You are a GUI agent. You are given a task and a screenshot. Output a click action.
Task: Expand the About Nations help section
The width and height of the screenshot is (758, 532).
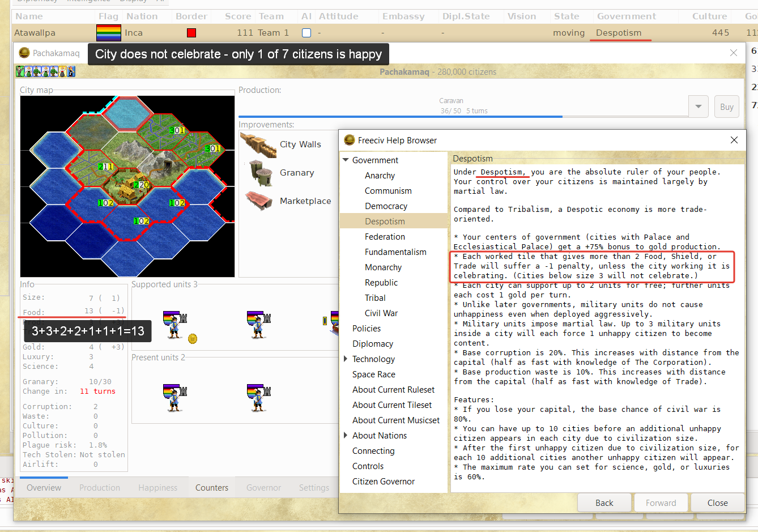pyautogui.click(x=346, y=436)
